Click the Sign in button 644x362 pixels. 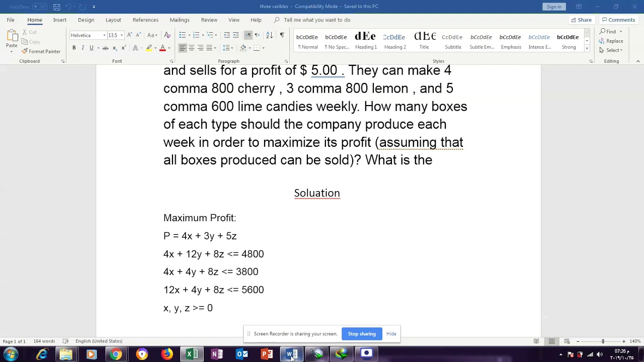point(554,7)
